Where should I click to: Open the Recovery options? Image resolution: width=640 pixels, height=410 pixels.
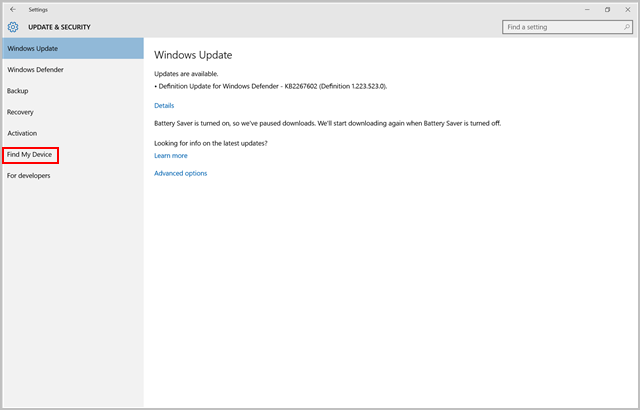[x=21, y=112]
